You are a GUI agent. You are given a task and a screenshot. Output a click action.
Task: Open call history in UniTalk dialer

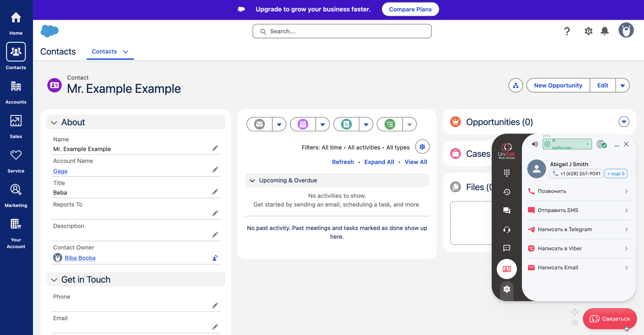pyautogui.click(x=507, y=192)
